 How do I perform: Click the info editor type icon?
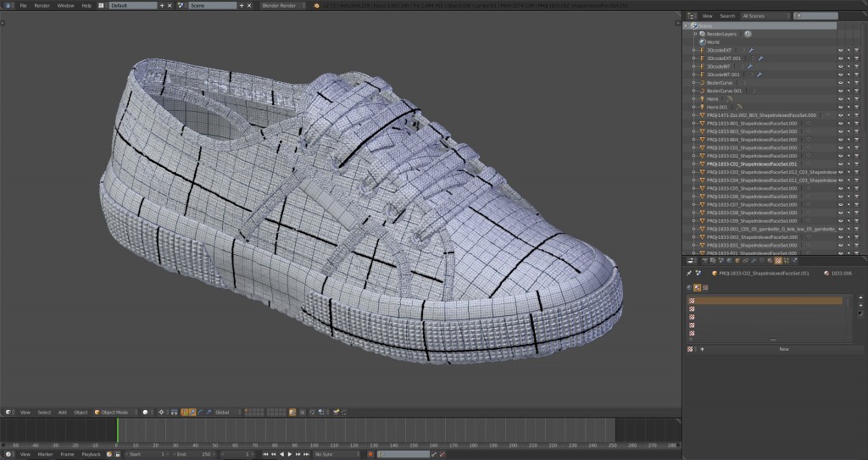tap(7, 6)
